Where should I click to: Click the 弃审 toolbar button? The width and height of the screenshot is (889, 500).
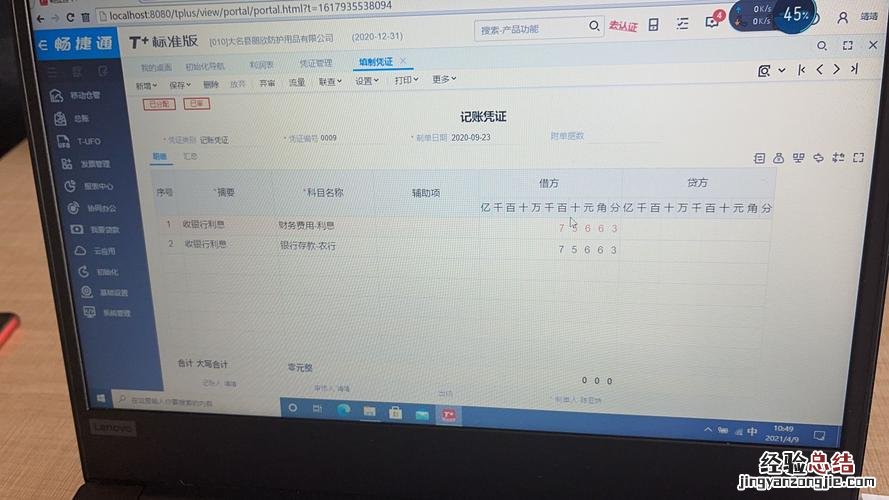[x=267, y=83]
